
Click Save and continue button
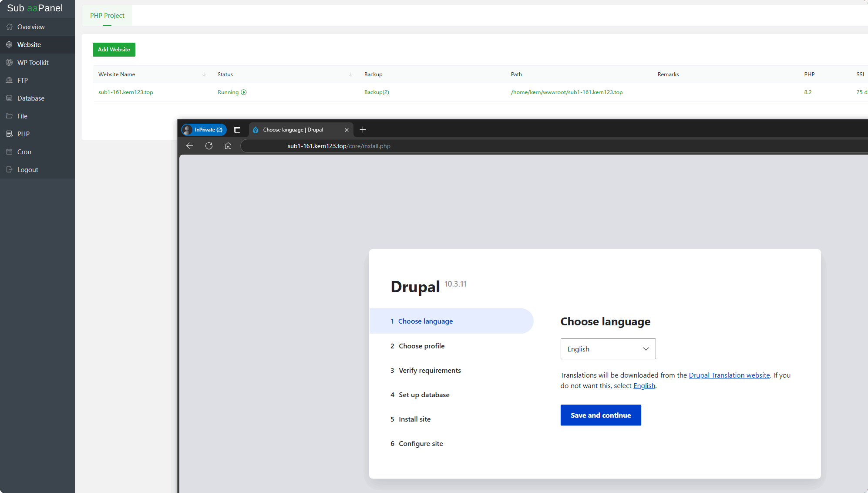pyautogui.click(x=600, y=415)
